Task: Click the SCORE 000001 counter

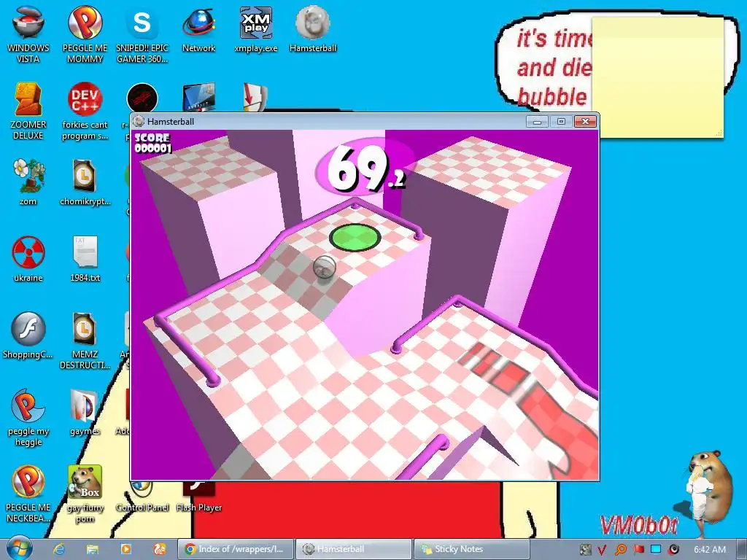Action: click(152, 143)
